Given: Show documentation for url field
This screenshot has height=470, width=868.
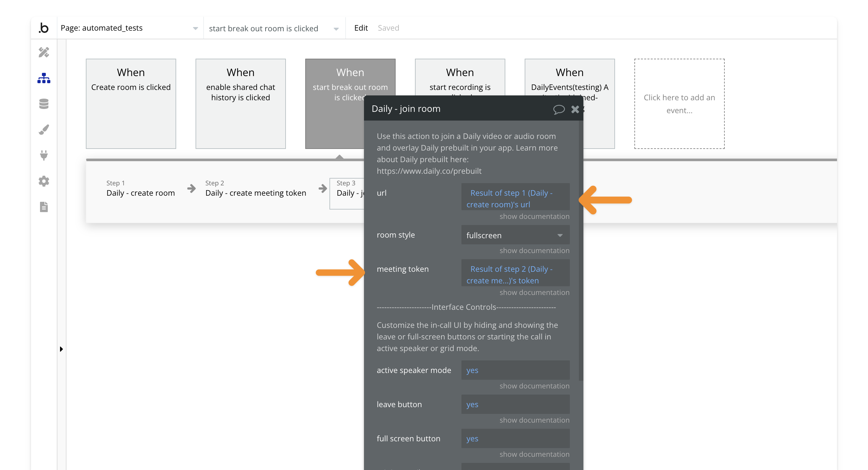Looking at the screenshot, I should coord(534,216).
